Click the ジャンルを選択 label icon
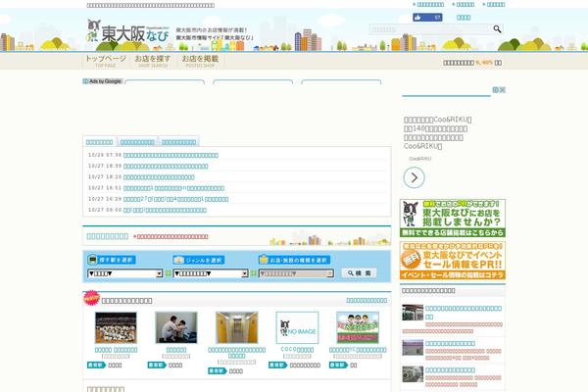This screenshot has height=392, width=588. [x=178, y=260]
